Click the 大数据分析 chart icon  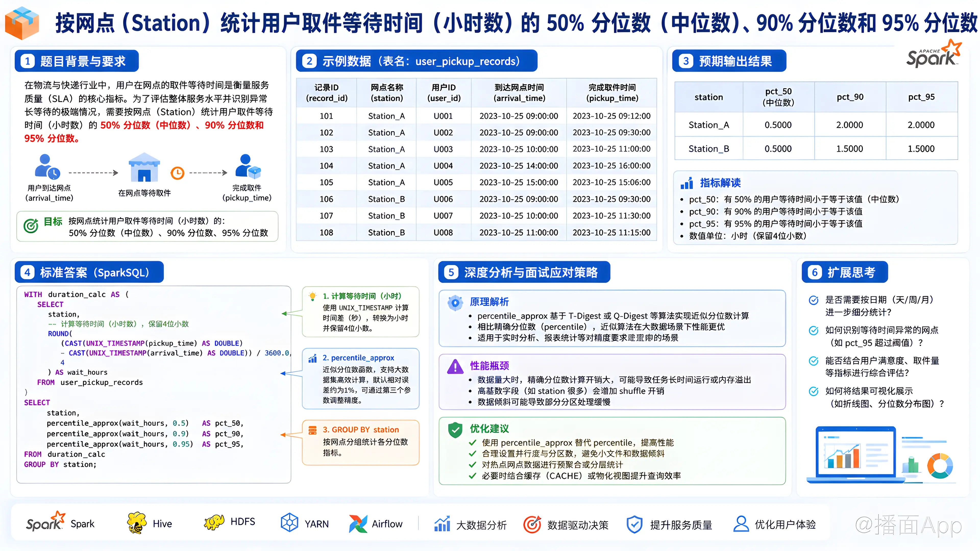click(442, 524)
